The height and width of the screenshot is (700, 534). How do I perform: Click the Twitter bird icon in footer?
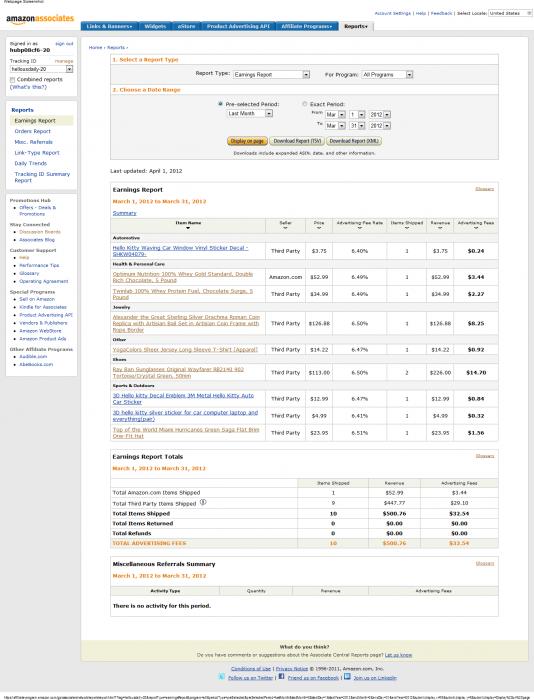[222, 677]
